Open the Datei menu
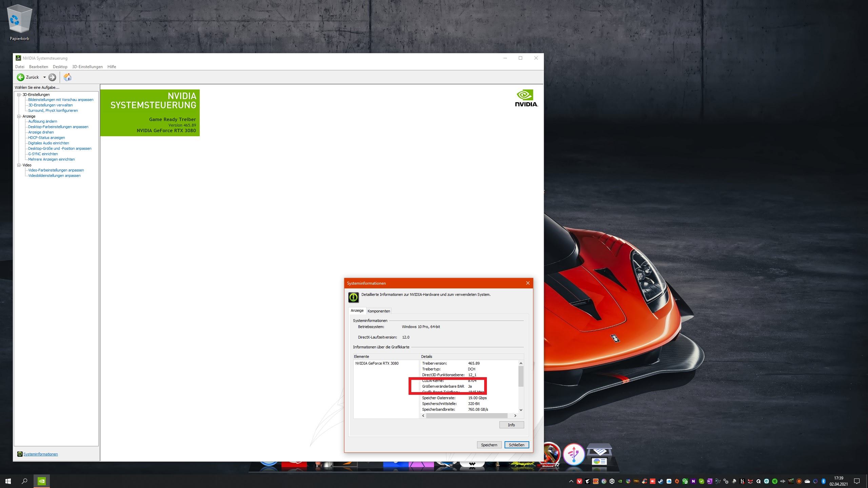The width and height of the screenshot is (868, 488). (x=20, y=67)
